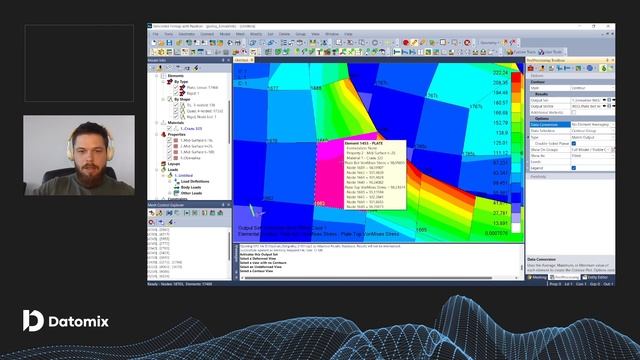640x360 pixels.
Task: Click Output Vector selector icon in Results
Action: 609,106
